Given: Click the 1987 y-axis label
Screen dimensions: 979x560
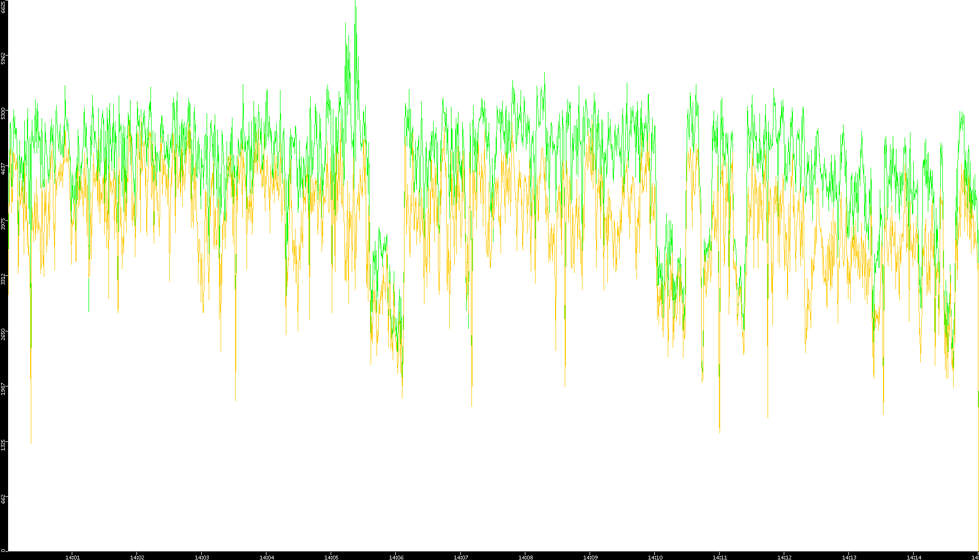Looking at the screenshot, I should pyautogui.click(x=3, y=389).
